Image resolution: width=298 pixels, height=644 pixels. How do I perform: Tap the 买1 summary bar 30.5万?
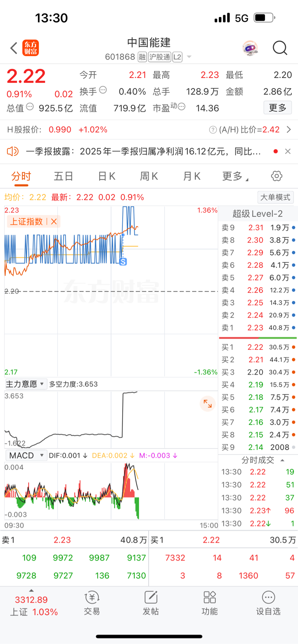(223, 540)
